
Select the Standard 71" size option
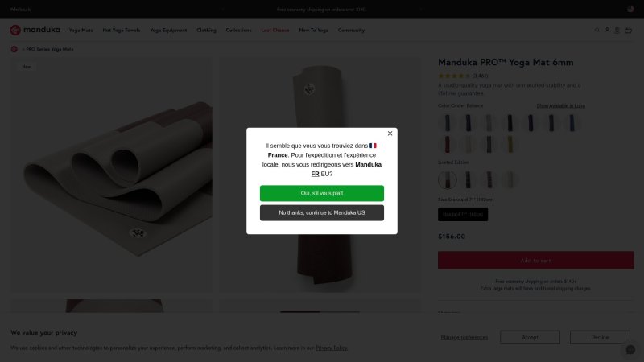(463, 214)
